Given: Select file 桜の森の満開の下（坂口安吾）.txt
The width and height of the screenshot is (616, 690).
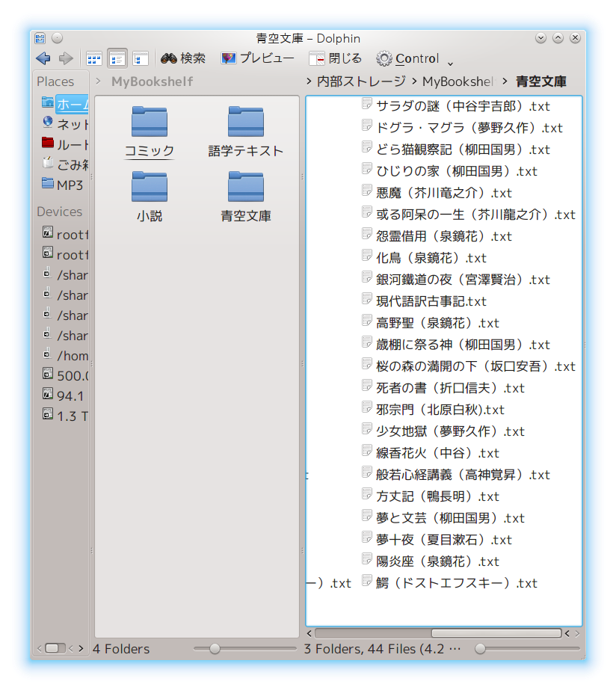Looking at the screenshot, I should [469, 366].
